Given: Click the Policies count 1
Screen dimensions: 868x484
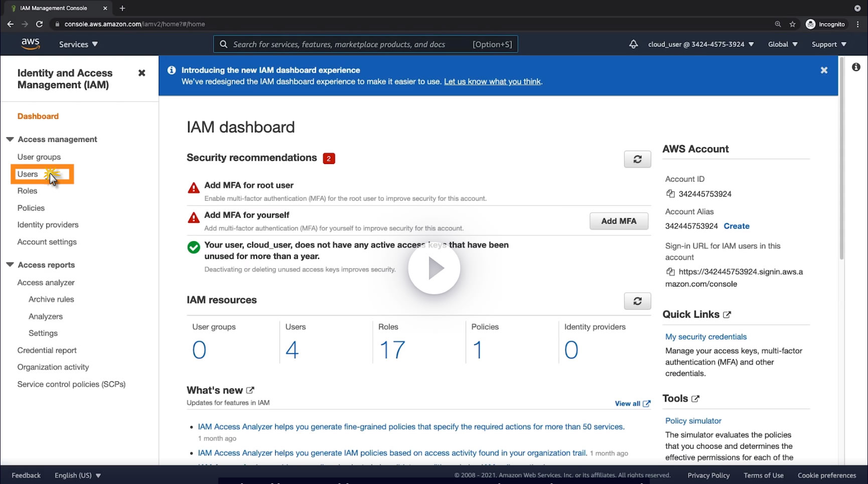Looking at the screenshot, I should (477, 349).
